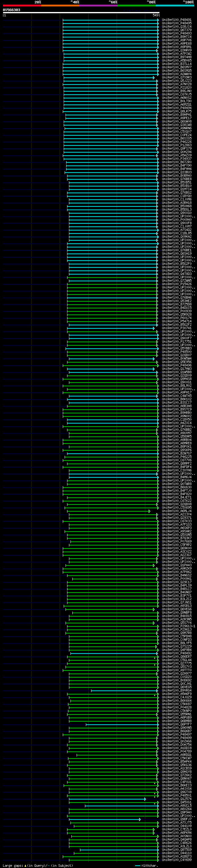The height and width of the screenshot is (868, 197).
Task: Choose hit UniRef100_C1BV50
Action: click(177, 419)
